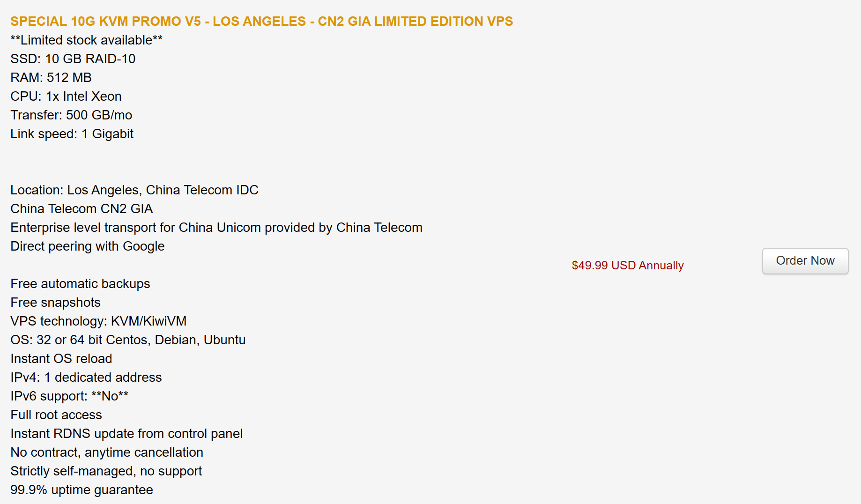This screenshot has width=861, height=504.
Task: Click the Link speed: 1 Gigabit text
Action: click(x=72, y=134)
